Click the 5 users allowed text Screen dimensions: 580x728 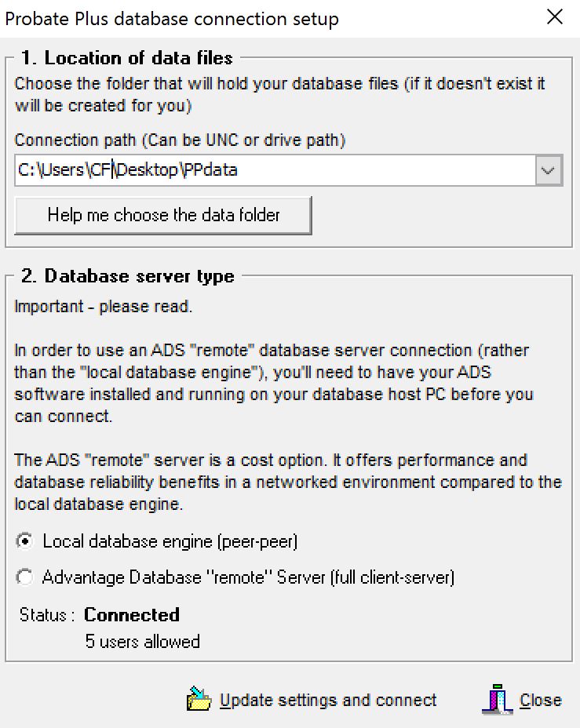143,642
